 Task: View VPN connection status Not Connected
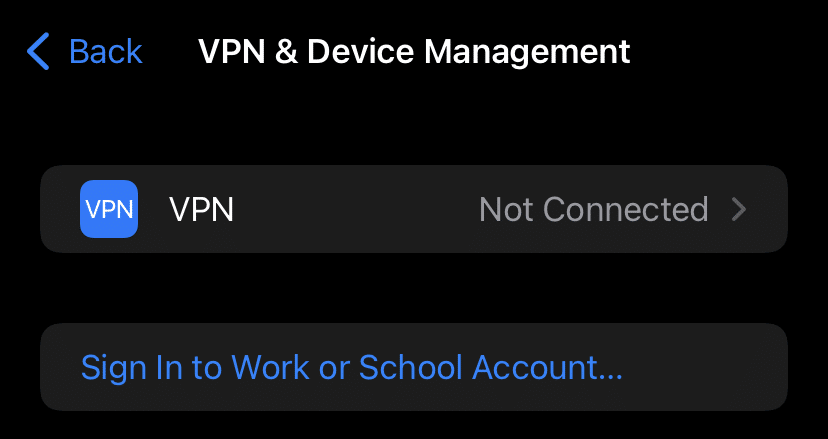point(593,209)
